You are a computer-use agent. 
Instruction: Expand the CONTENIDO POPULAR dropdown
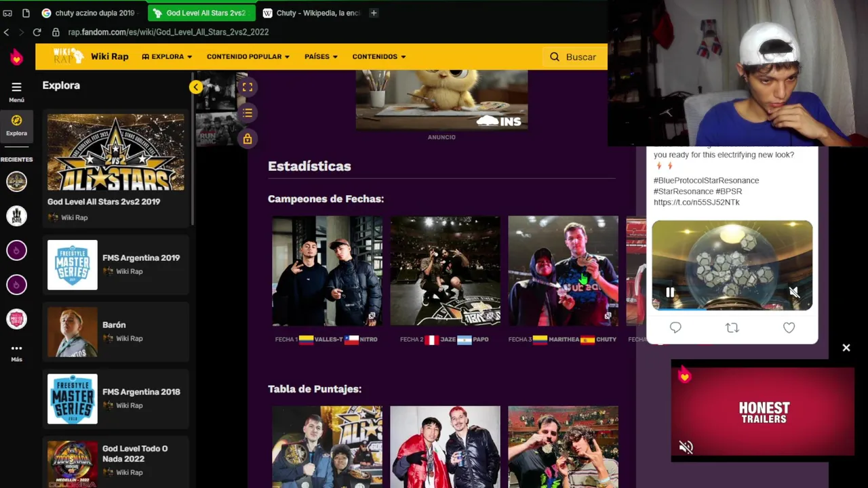point(248,57)
